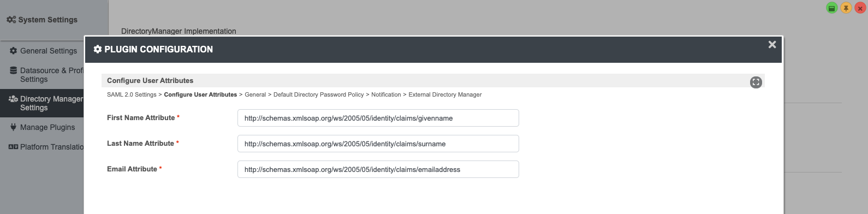Close the Plugin Configuration dialog
Image resolution: width=868 pixels, height=214 pixels.
pyautogui.click(x=772, y=45)
